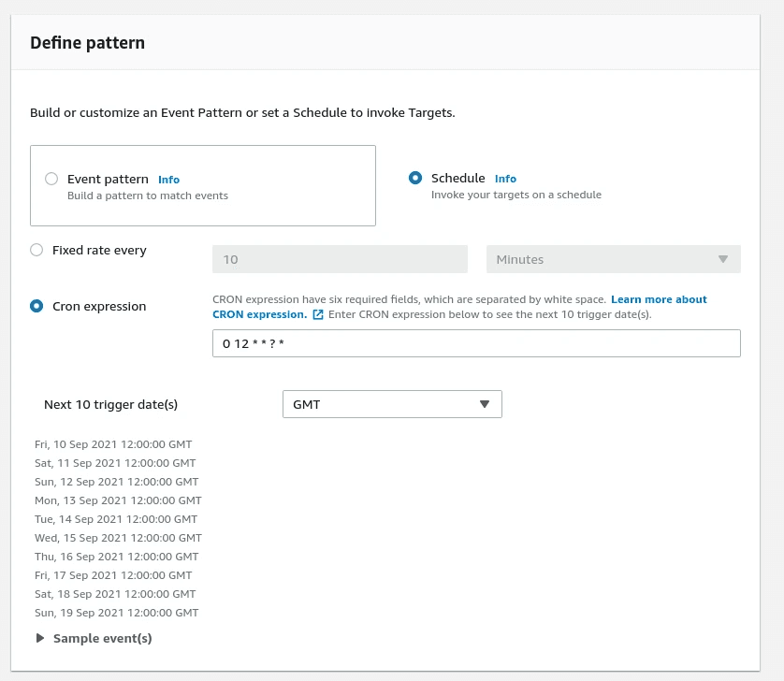Click the cron expression input field
784x681 pixels.
(x=476, y=343)
